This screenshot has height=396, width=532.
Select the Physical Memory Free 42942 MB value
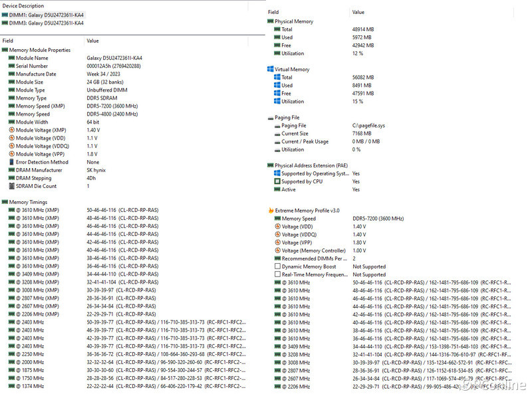pos(363,45)
